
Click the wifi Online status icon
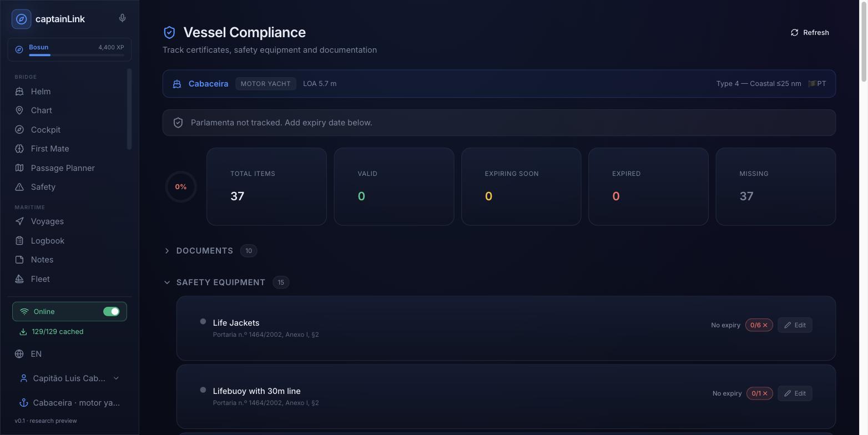[24, 312]
